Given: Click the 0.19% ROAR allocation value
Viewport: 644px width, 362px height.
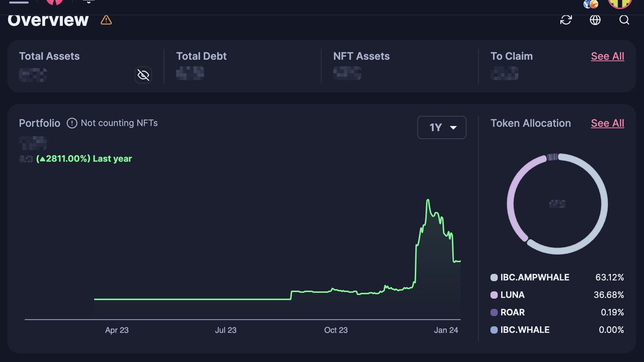Looking at the screenshot, I should (x=612, y=313).
